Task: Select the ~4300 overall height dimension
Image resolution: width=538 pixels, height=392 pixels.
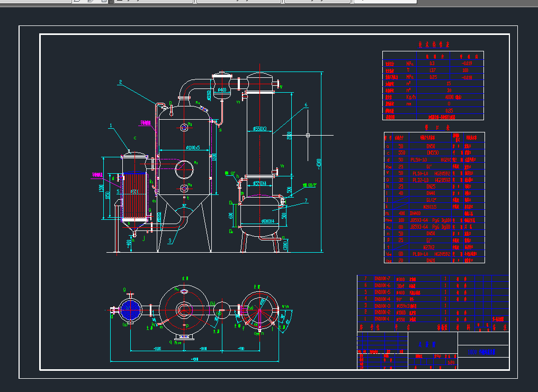Action: (319, 163)
